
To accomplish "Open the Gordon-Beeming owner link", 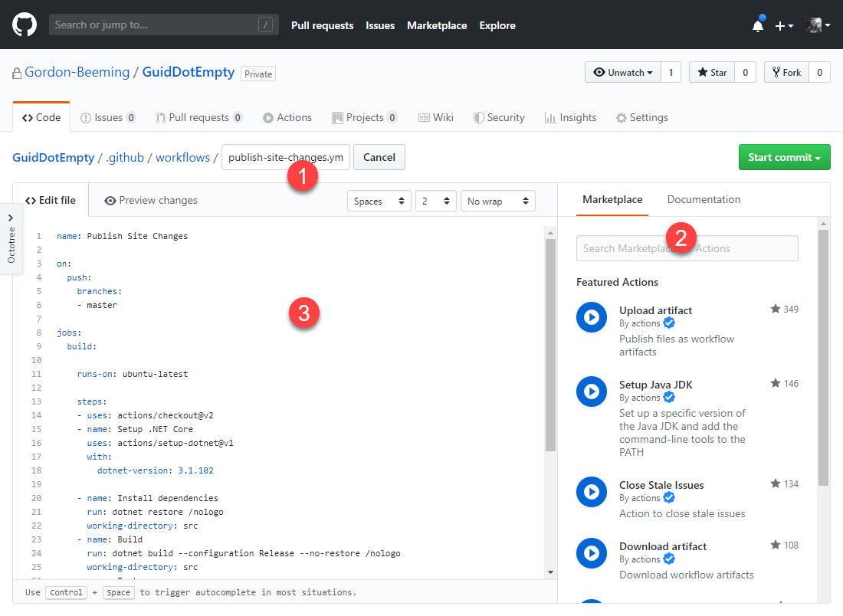I will click(77, 72).
